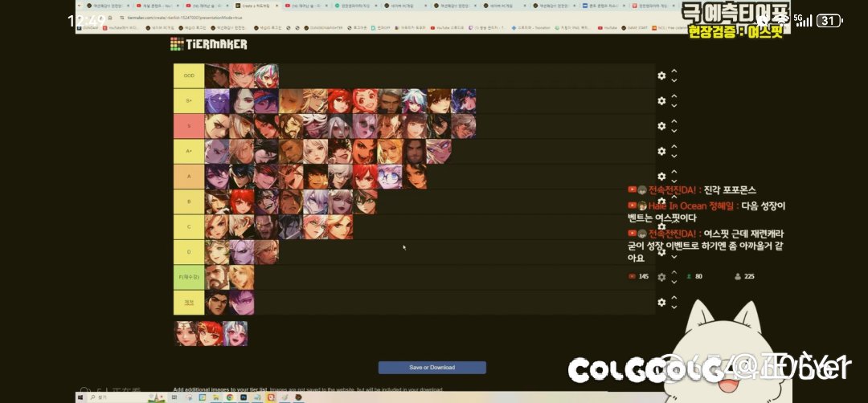Select last character portrait in S+ row
Screen dimensions: 868x403
(464, 101)
